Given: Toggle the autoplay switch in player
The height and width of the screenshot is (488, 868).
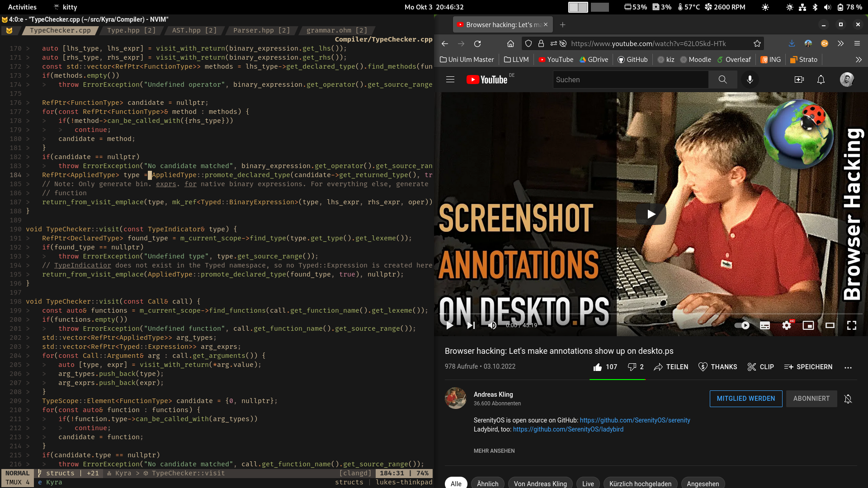Looking at the screenshot, I should (x=742, y=325).
